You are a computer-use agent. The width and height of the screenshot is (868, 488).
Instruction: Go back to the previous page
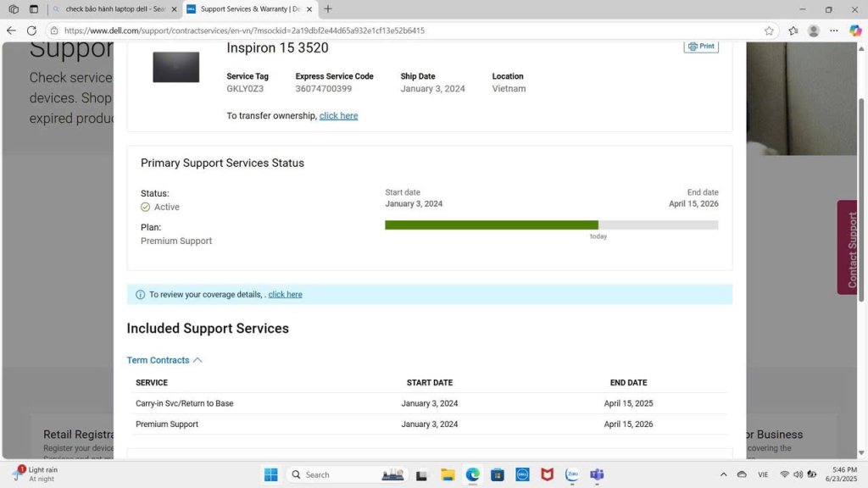click(11, 30)
